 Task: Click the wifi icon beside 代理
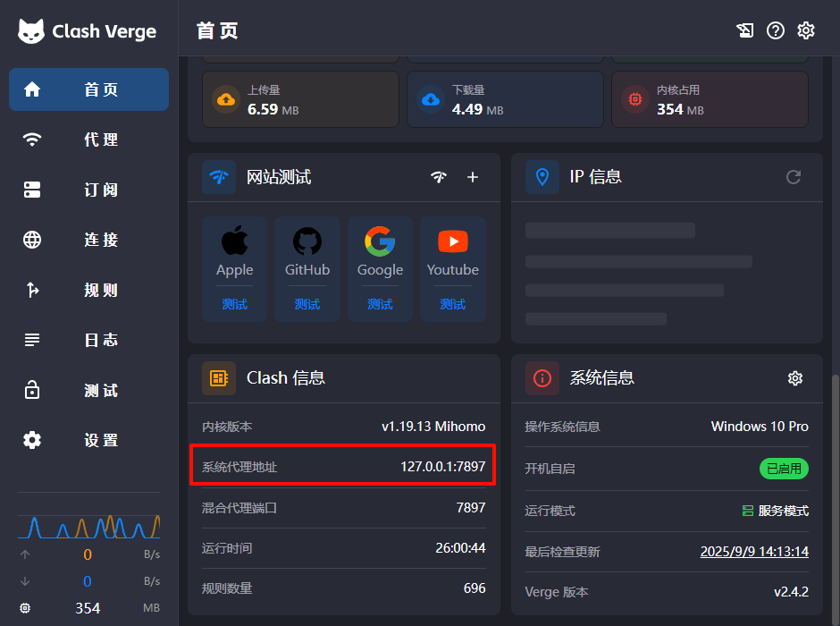(32, 140)
